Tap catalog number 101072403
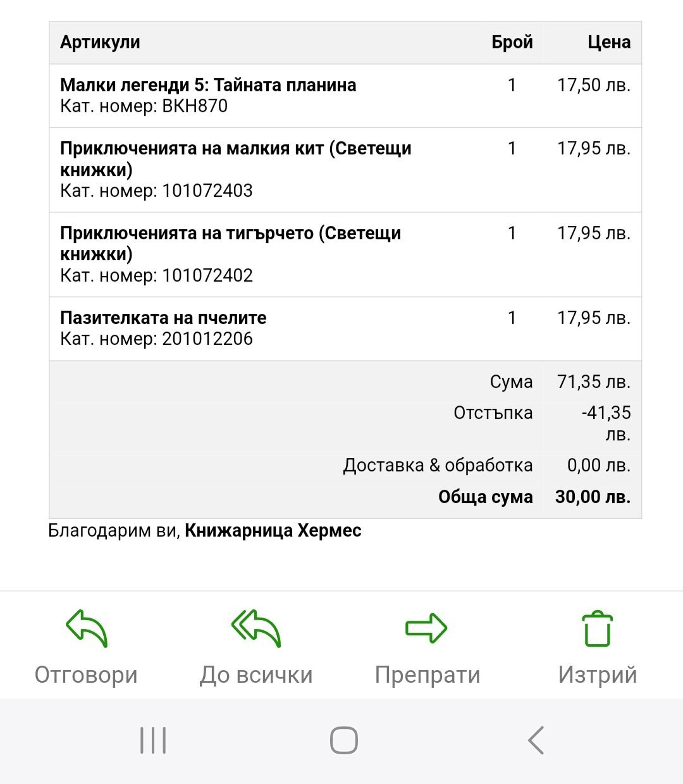Viewport: 683px width, 784px height. pos(207,190)
